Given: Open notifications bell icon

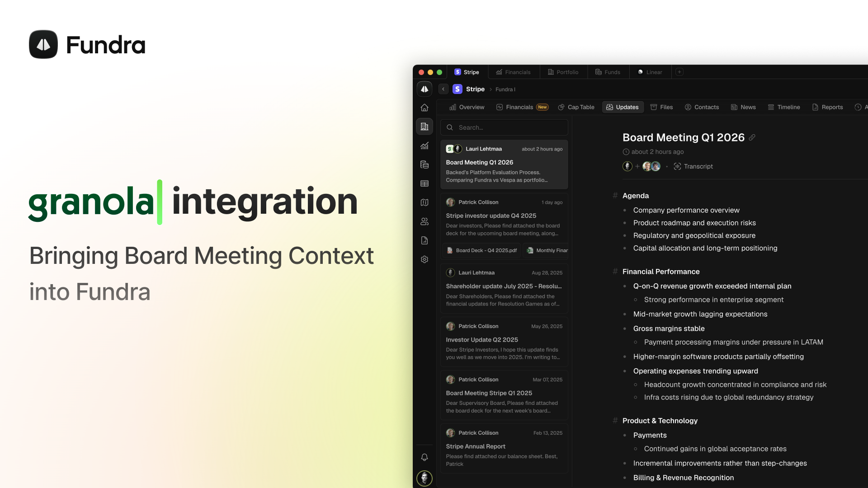Looking at the screenshot, I should click(424, 457).
